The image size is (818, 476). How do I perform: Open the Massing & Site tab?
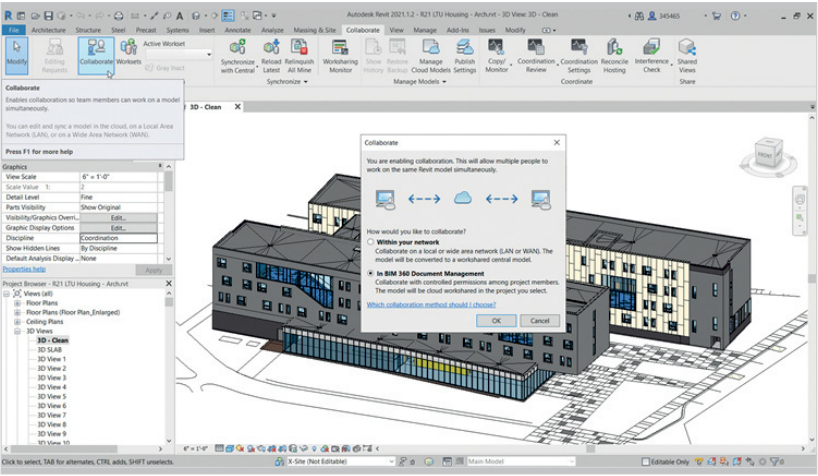[315, 31]
